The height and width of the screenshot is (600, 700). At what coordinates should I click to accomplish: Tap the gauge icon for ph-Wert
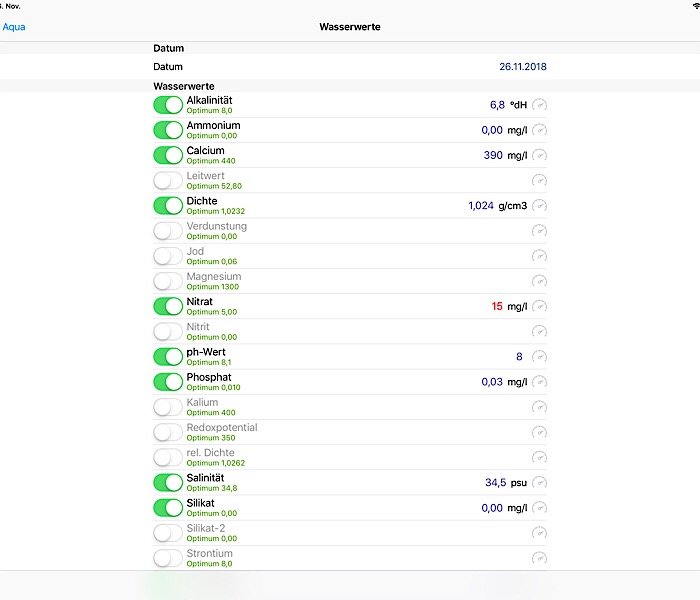pyautogui.click(x=540, y=356)
